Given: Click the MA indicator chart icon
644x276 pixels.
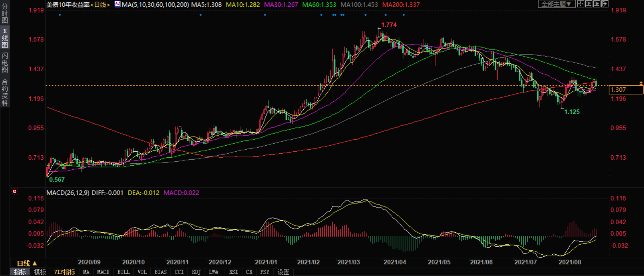Looking at the screenshot, I should point(117,4).
